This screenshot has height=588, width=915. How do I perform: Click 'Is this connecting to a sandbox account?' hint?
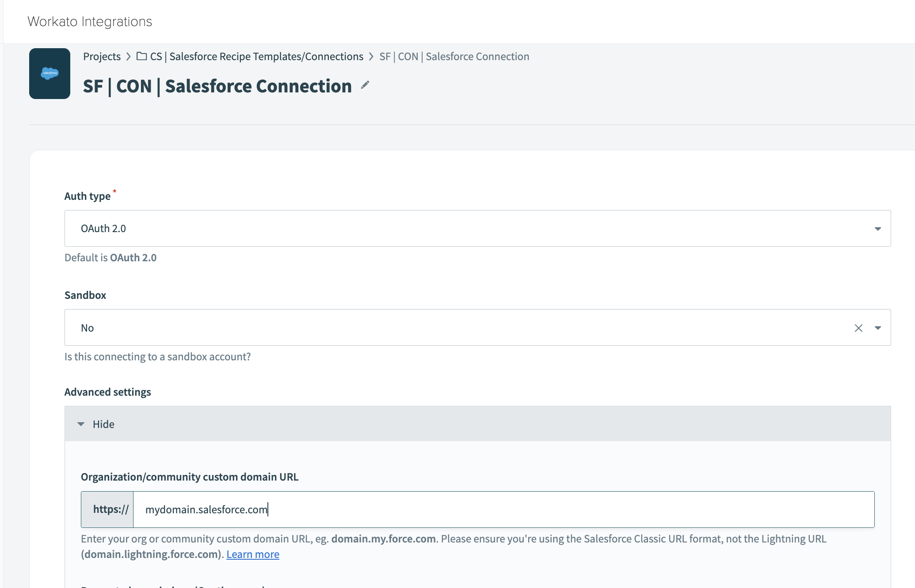tap(158, 357)
